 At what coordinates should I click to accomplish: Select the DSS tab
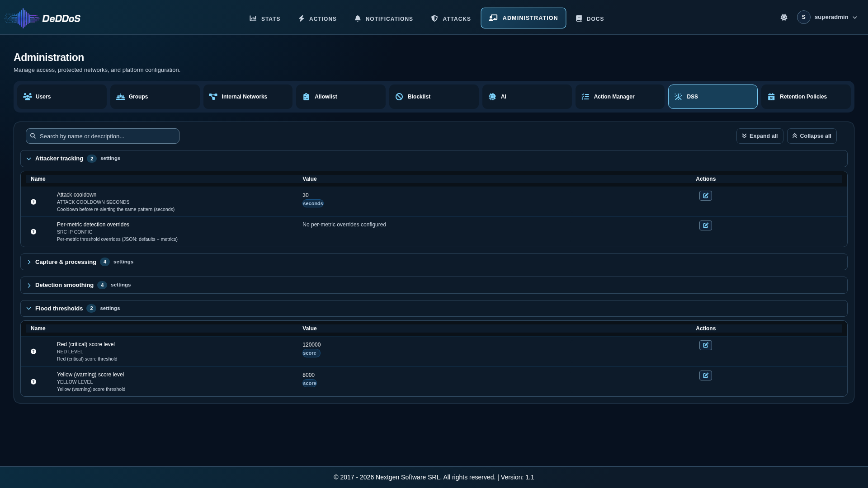(713, 97)
